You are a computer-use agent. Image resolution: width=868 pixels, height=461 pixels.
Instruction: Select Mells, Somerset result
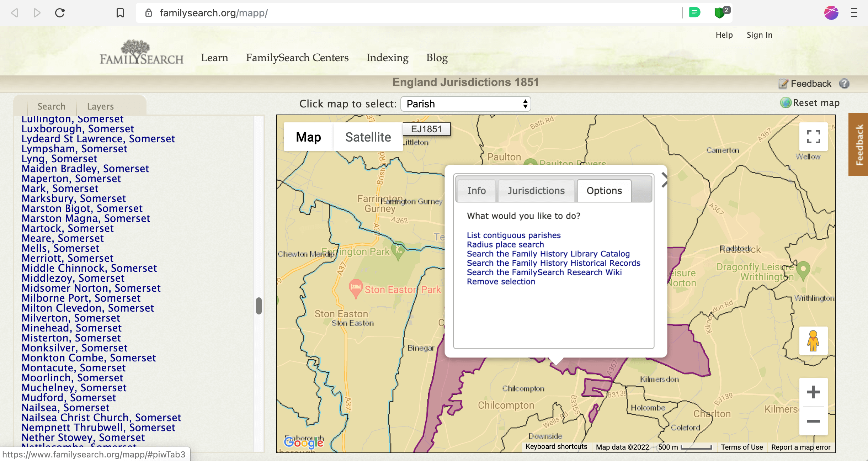(x=60, y=248)
